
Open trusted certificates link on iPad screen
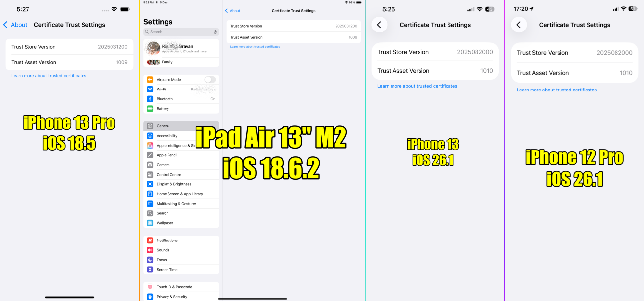[255, 47]
